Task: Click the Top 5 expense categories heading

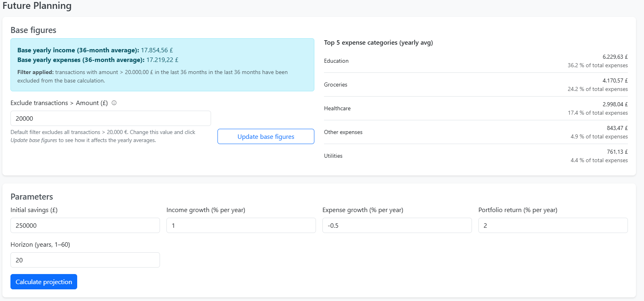Action: (x=378, y=43)
